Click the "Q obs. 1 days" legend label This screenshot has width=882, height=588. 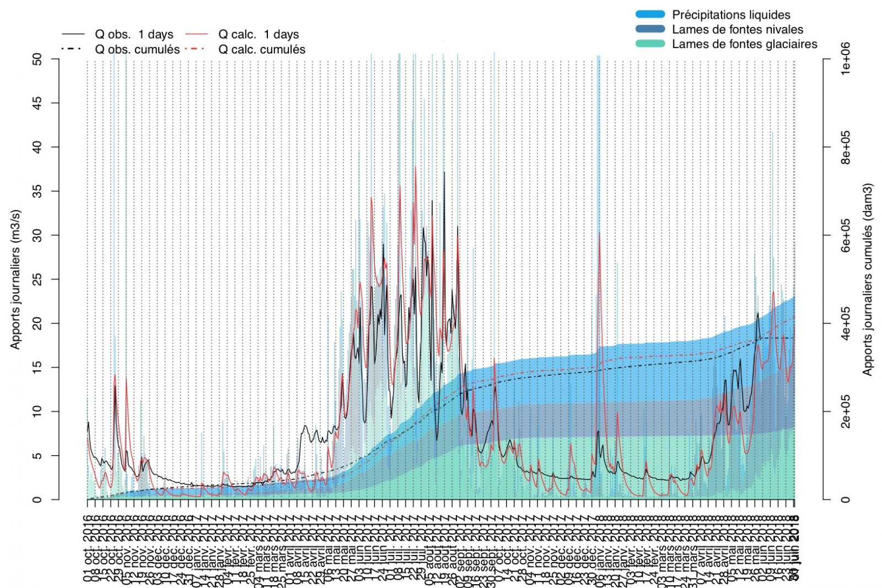click(x=134, y=34)
